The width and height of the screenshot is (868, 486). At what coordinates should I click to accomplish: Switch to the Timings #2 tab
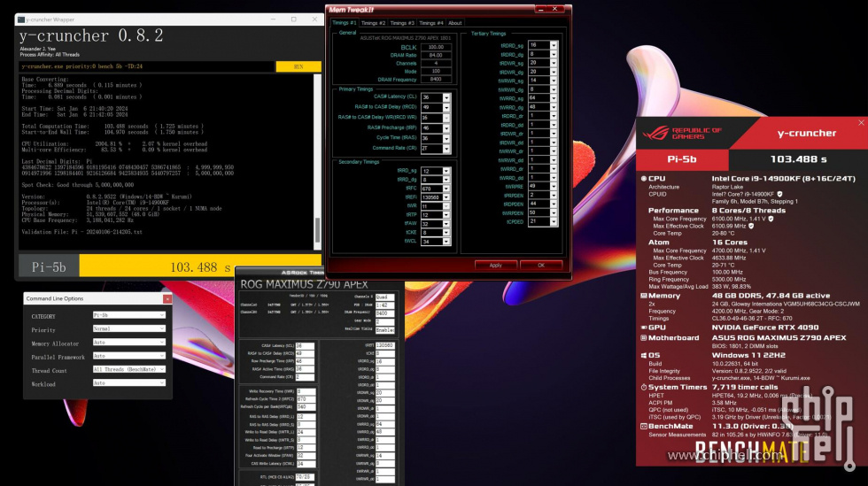373,23
